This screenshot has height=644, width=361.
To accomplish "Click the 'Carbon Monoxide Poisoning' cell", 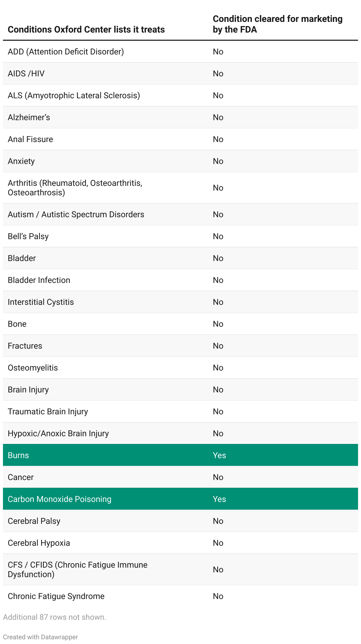I will pyautogui.click(x=59, y=499).
